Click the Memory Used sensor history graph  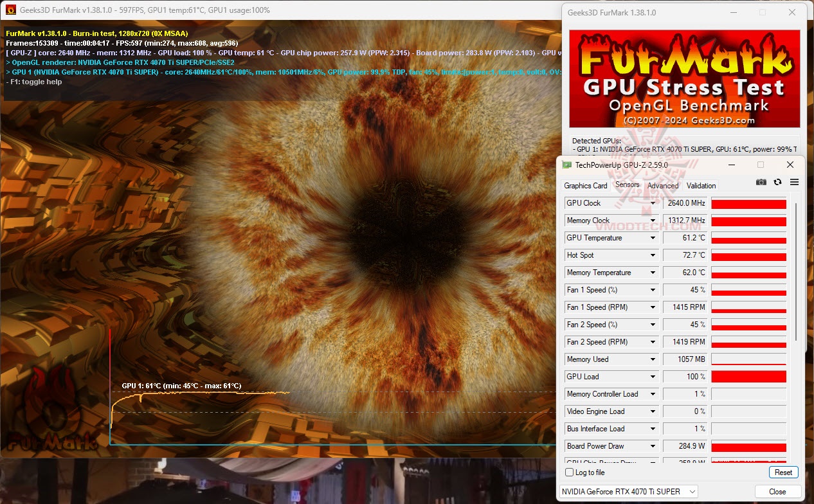[748, 359]
